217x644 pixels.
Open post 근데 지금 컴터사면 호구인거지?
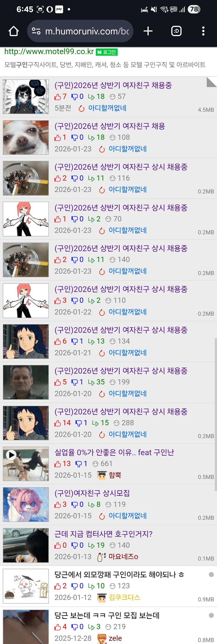[x=103, y=534]
